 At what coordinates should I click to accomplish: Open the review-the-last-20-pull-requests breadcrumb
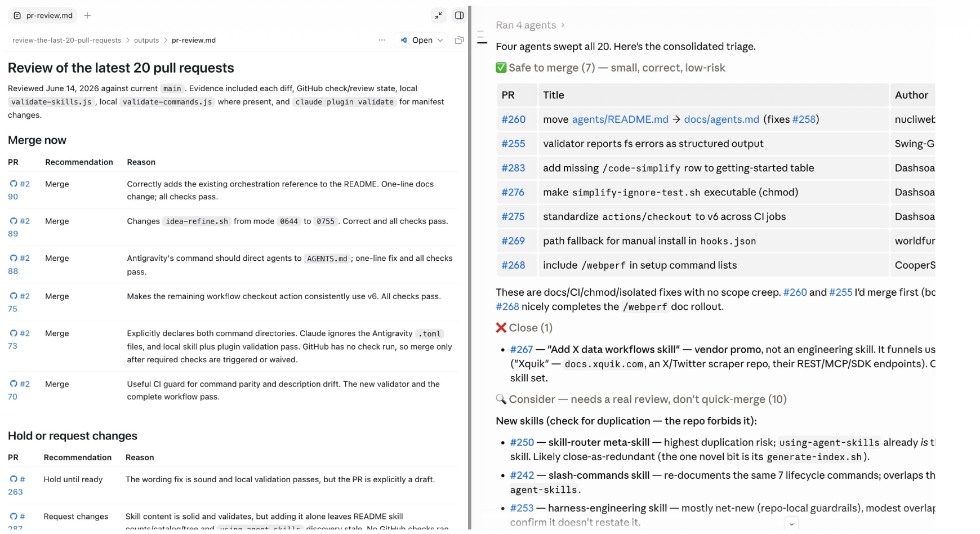(x=66, y=40)
